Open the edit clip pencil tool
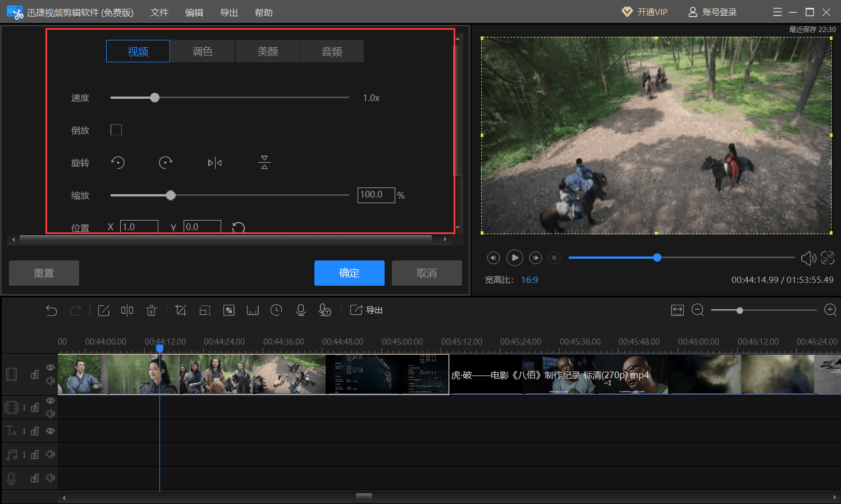 click(x=104, y=310)
